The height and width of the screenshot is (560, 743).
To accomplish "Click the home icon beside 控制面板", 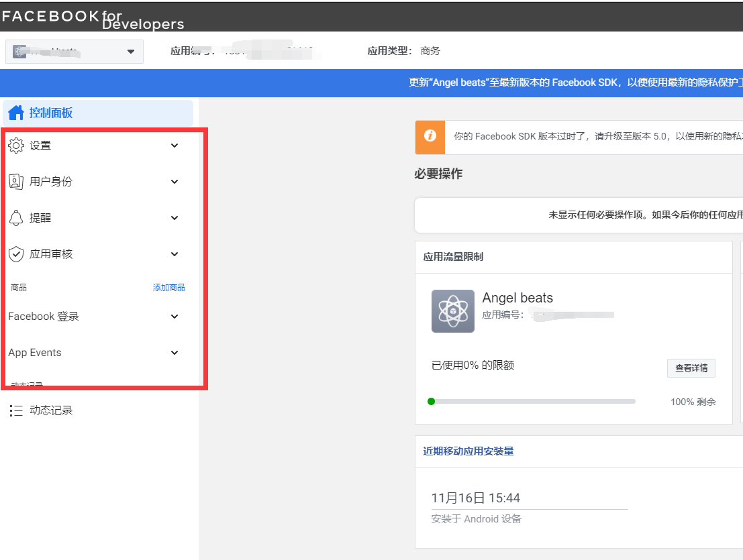I will (x=16, y=113).
